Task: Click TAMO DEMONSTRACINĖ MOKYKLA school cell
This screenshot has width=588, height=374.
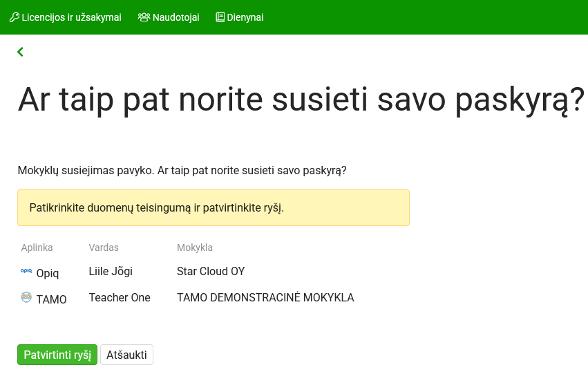Action: click(265, 297)
